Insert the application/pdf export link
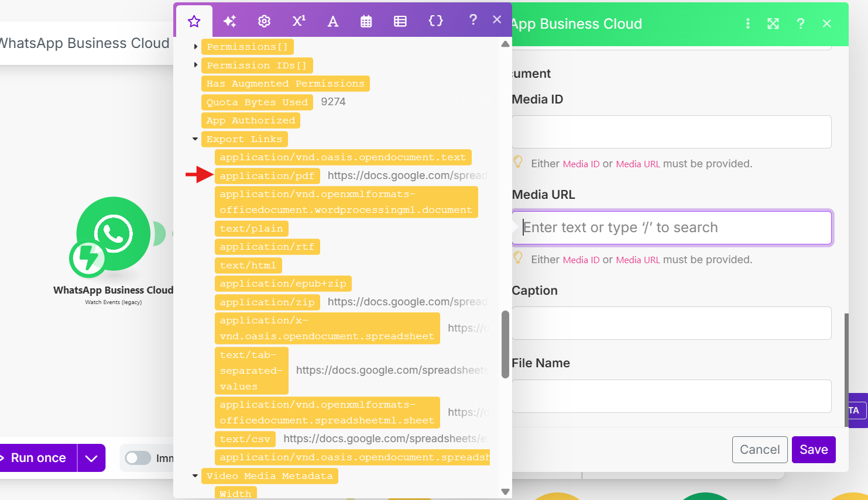 pos(267,176)
